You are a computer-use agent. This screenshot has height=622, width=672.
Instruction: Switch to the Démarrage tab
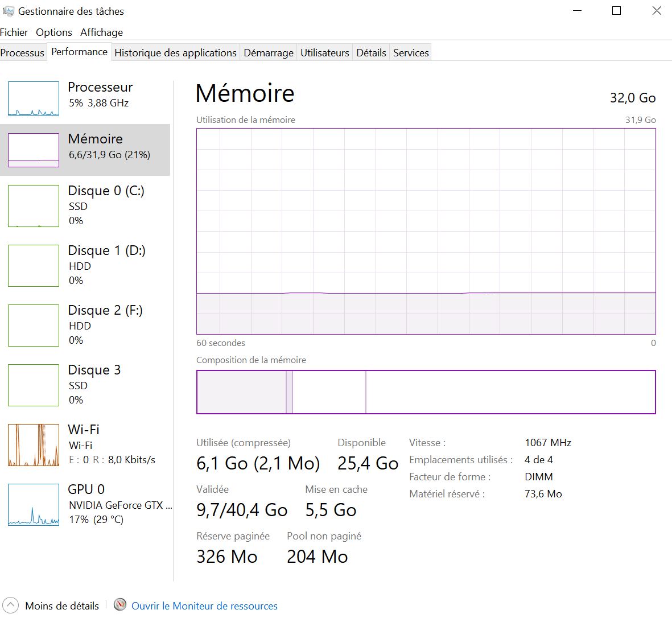point(269,53)
